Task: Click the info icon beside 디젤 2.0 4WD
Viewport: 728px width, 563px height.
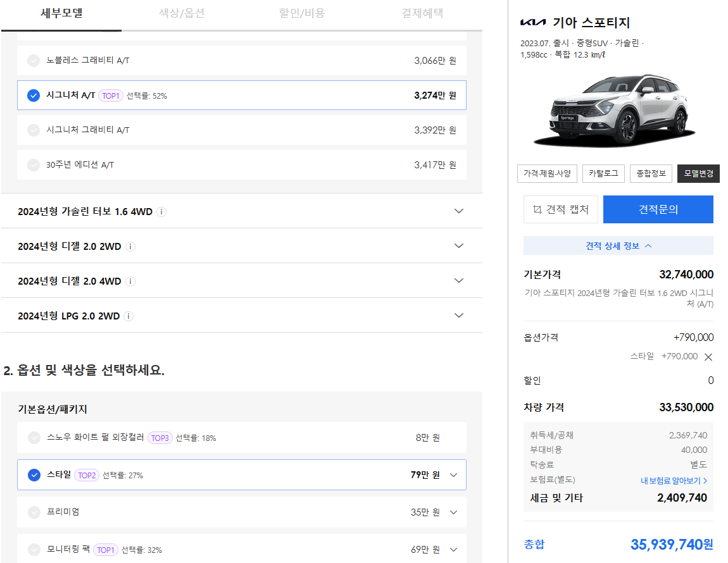Action: pos(130,281)
